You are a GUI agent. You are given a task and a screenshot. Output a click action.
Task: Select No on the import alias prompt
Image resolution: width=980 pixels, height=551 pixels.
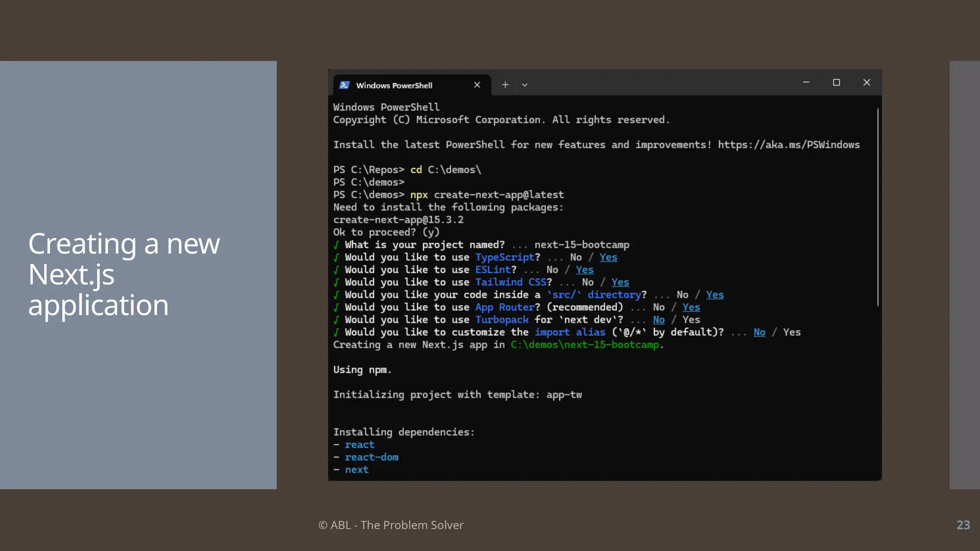759,332
